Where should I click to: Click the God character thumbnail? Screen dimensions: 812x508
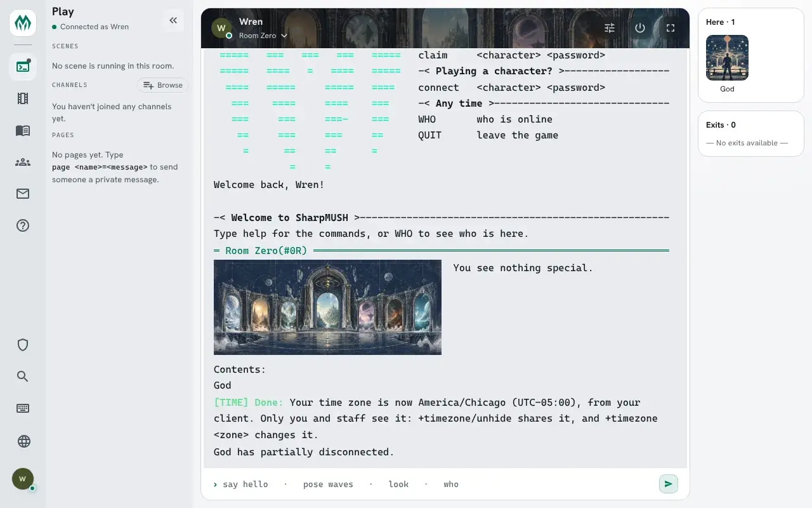[727, 58]
